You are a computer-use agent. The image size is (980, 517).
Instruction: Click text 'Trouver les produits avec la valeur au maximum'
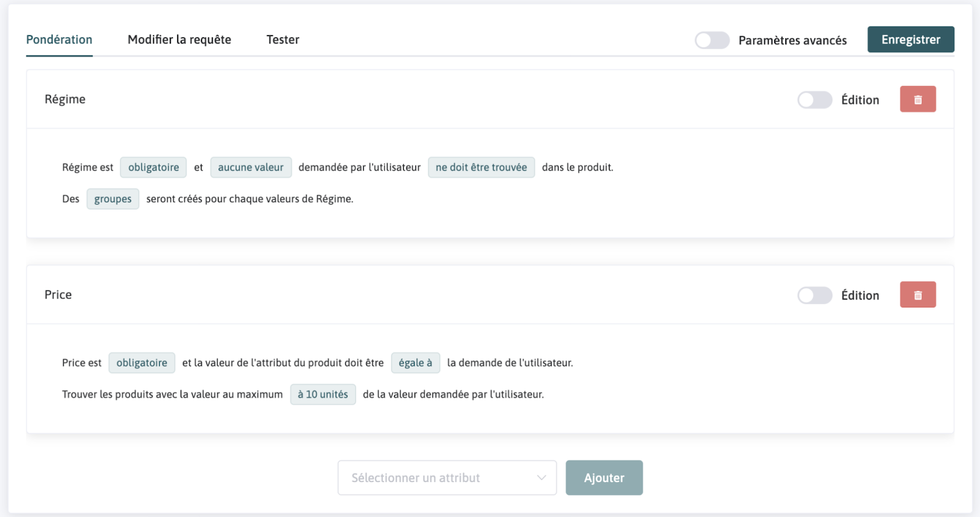coord(172,394)
